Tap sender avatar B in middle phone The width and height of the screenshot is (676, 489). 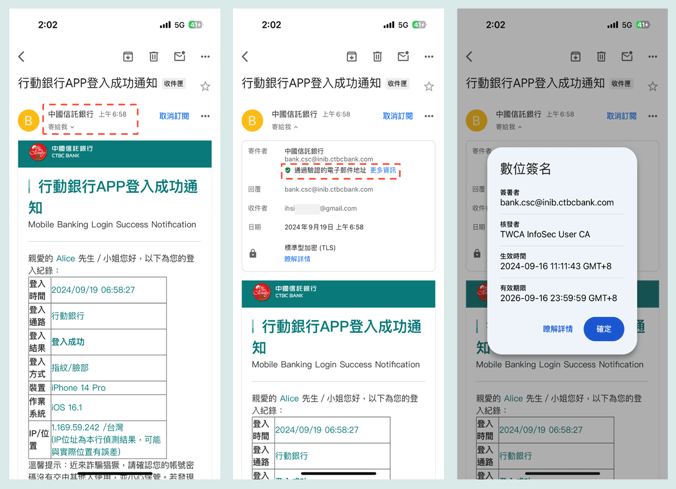[252, 120]
